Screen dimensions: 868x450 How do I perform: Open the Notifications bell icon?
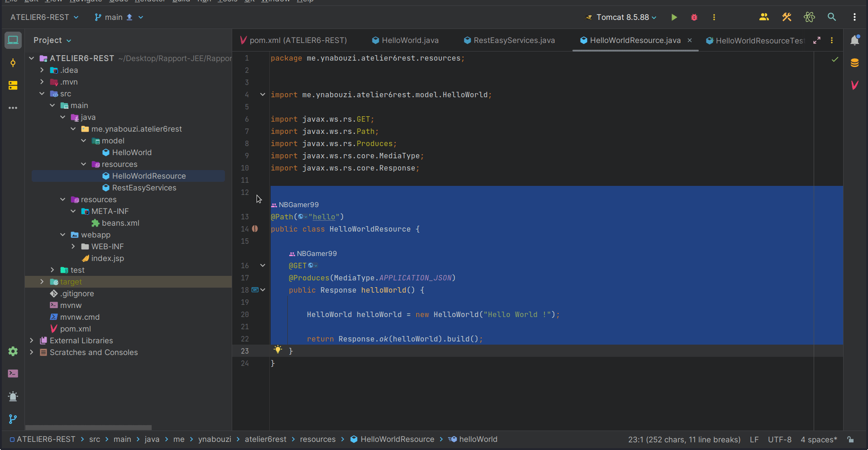coord(854,41)
